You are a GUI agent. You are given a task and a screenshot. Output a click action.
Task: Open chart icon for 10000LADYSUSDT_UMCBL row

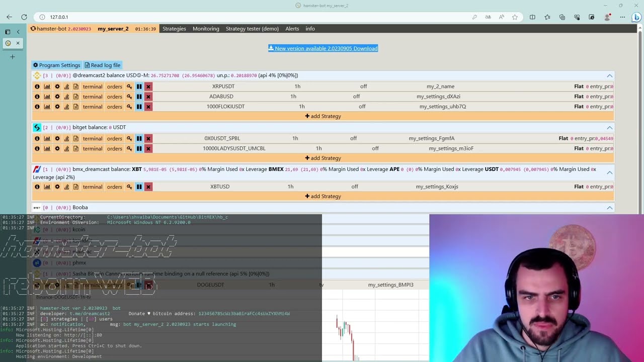coord(47,148)
